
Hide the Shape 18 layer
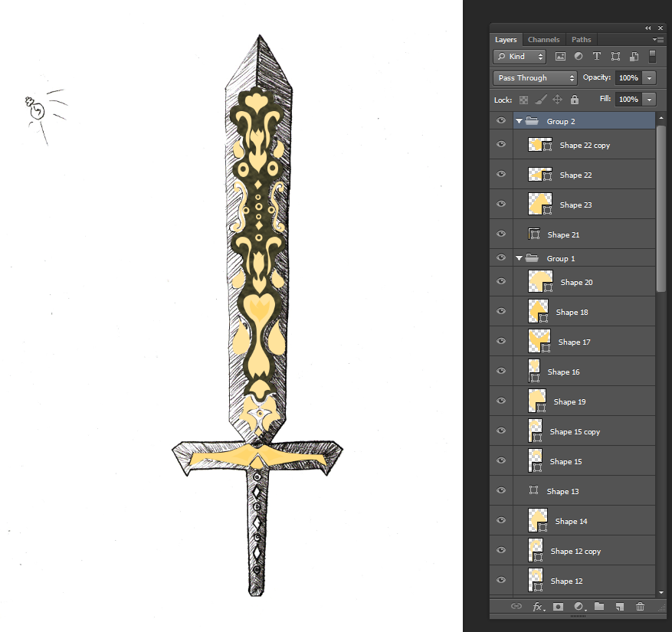click(501, 312)
